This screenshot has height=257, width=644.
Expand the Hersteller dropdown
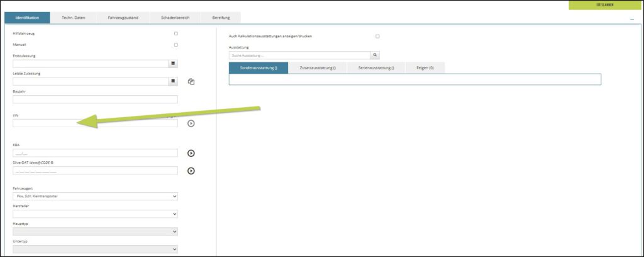coord(95,214)
